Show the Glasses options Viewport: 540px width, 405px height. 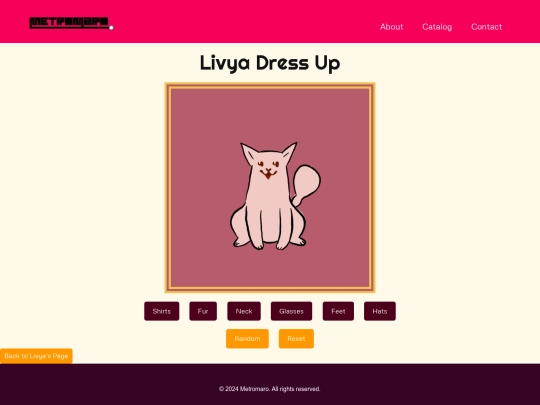[x=291, y=311]
